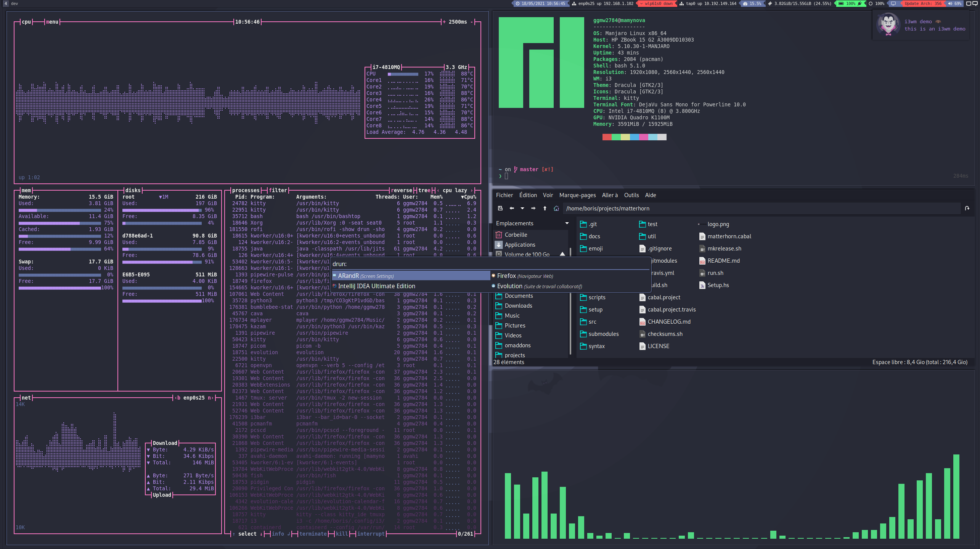Eject Volume de 100 Go with the triangle
Image resolution: width=980 pixels, height=549 pixels.
click(562, 254)
